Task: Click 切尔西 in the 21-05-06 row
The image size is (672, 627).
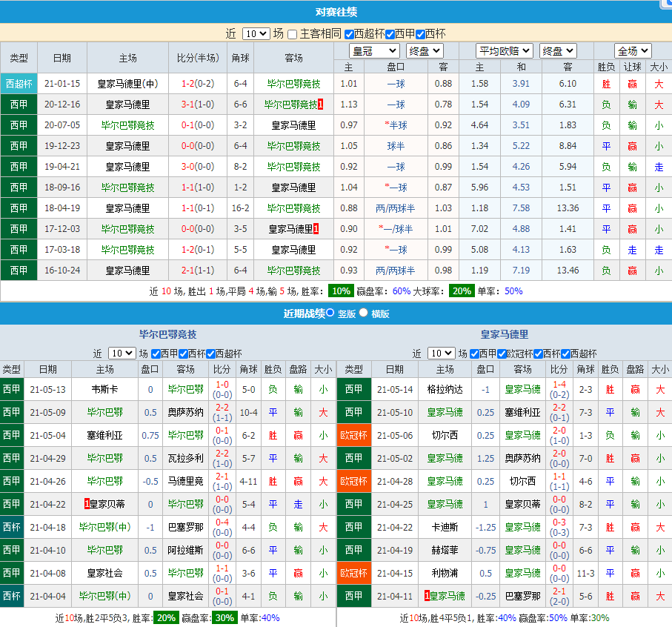Action: (445, 436)
